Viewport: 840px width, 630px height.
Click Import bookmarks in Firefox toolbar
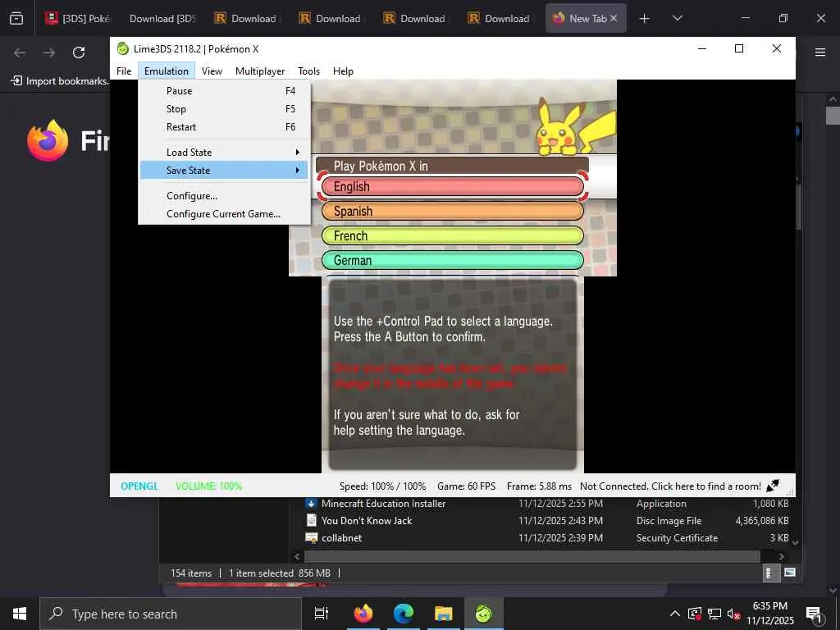[x=60, y=81]
